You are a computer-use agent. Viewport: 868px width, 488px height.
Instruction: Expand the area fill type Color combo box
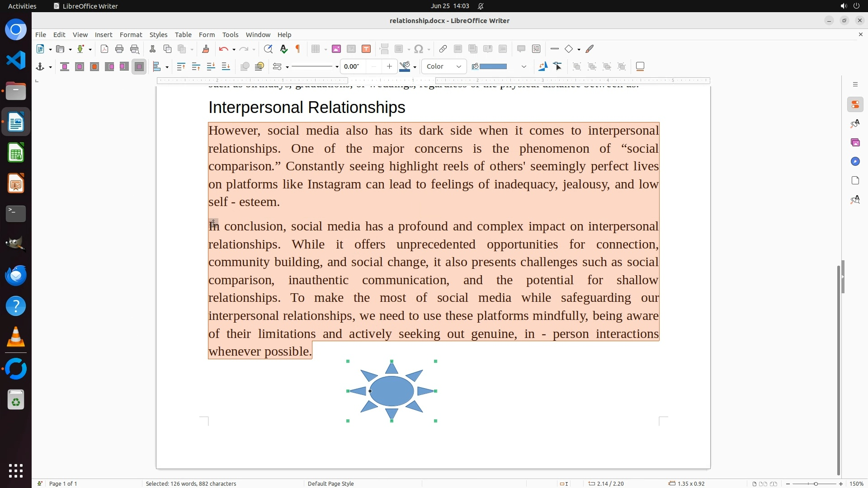pos(458,67)
